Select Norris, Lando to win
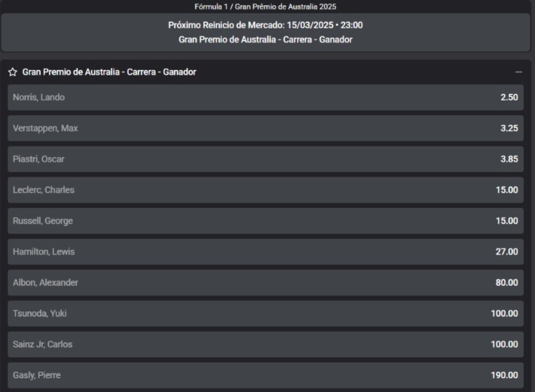 [x=265, y=97]
